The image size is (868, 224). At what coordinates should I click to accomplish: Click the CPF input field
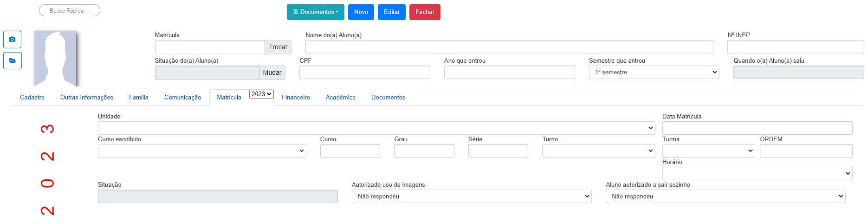click(x=365, y=72)
